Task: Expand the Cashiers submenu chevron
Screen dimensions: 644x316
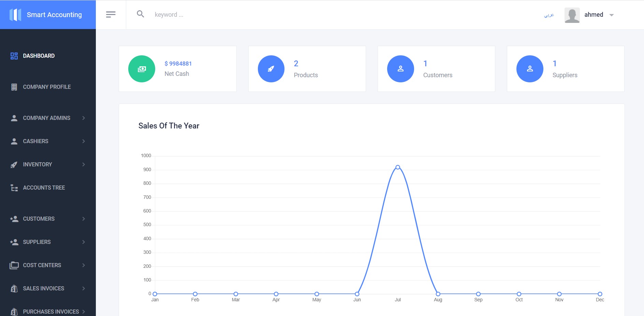Action: [x=84, y=141]
